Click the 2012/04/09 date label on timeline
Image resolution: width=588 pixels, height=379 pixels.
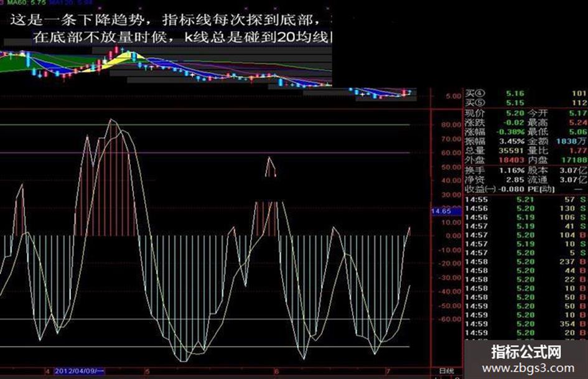[79, 371]
